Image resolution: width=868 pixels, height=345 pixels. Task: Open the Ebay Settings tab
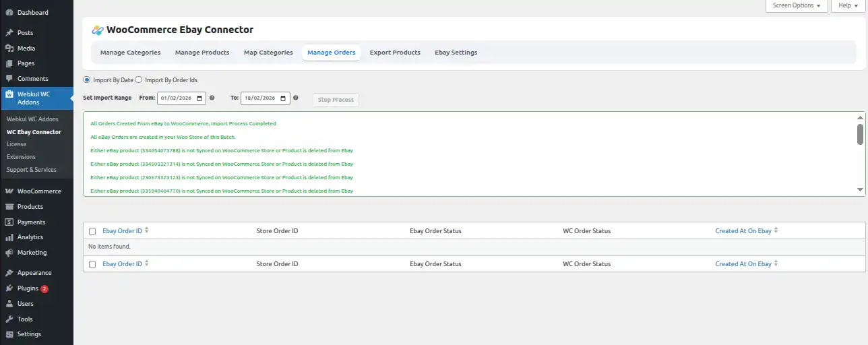[x=456, y=53]
